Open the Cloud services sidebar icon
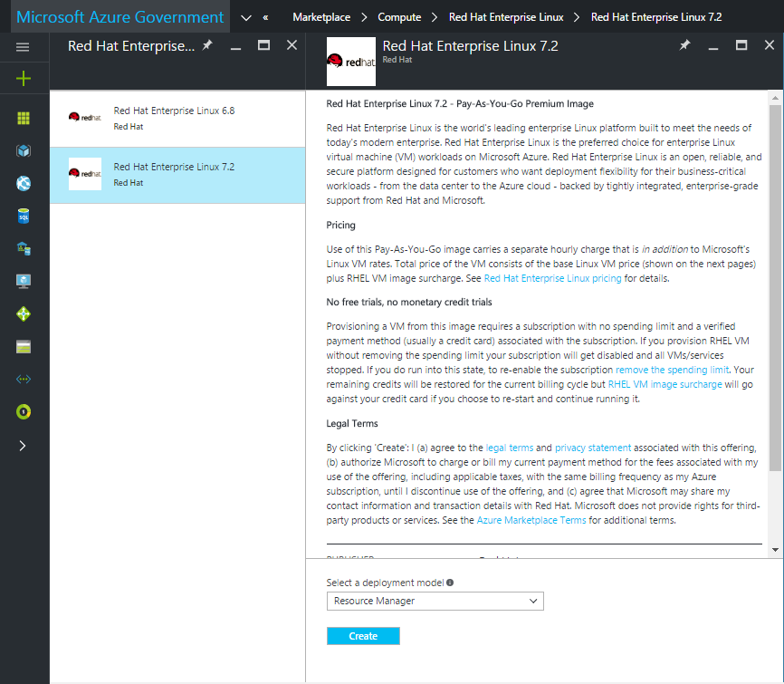The width and height of the screenshot is (784, 684). pos(24,248)
